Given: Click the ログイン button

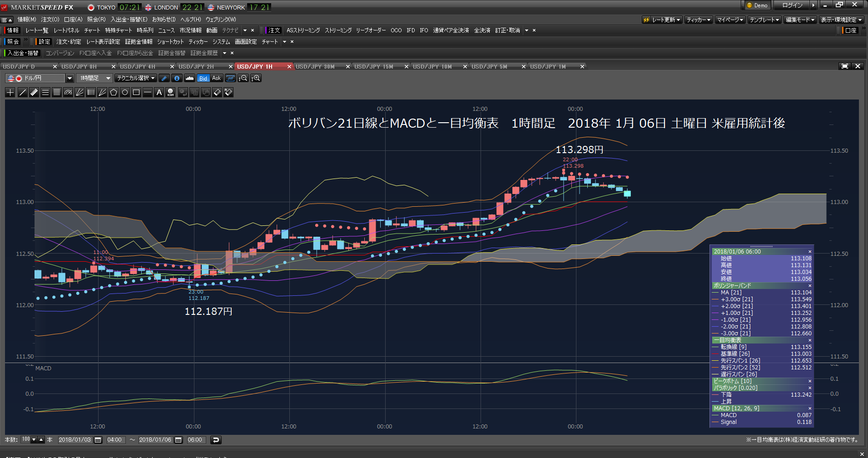Looking at the screenshot, I should click(x=792, y=5).
